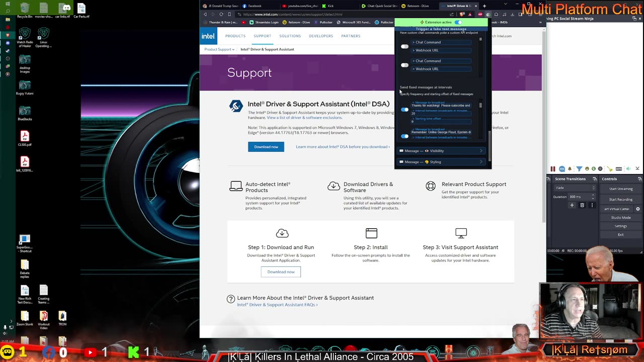This screenshot has height=362, width=644.
Task: Switch to the Kick browser tab
Action: [x=339, y=6]
